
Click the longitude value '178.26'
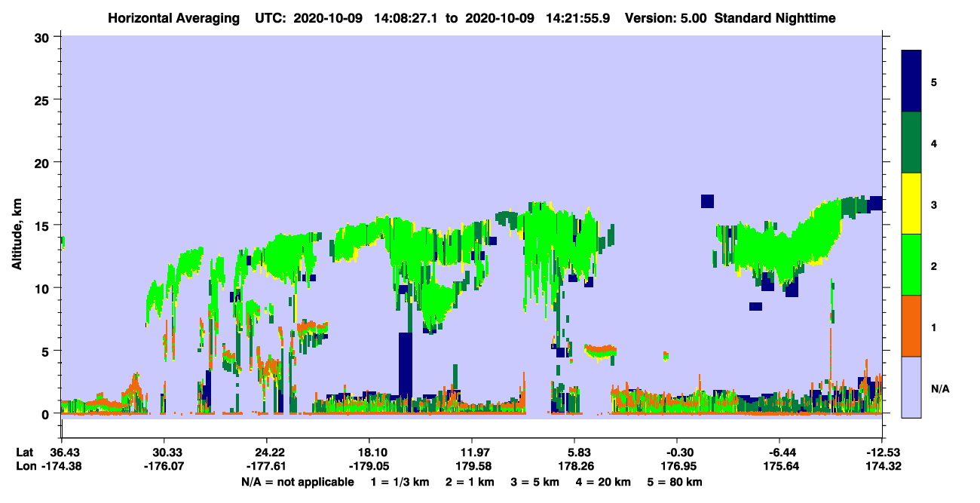[x=574, y=467]
